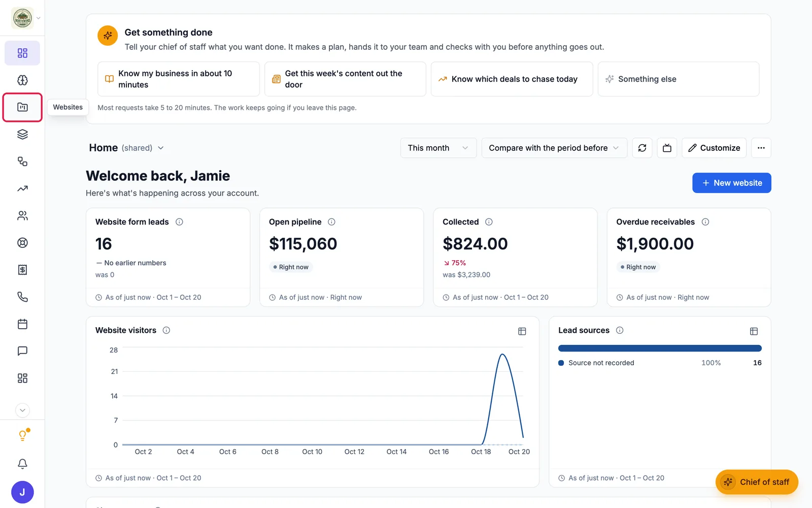Open the This month period dropdown

pyautogui.click(x=438, y=148)
